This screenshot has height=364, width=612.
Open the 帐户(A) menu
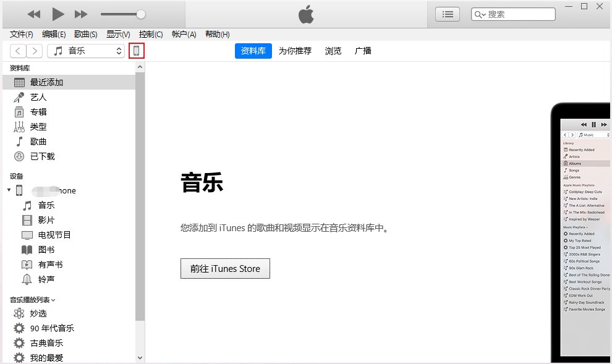(184, 35)
